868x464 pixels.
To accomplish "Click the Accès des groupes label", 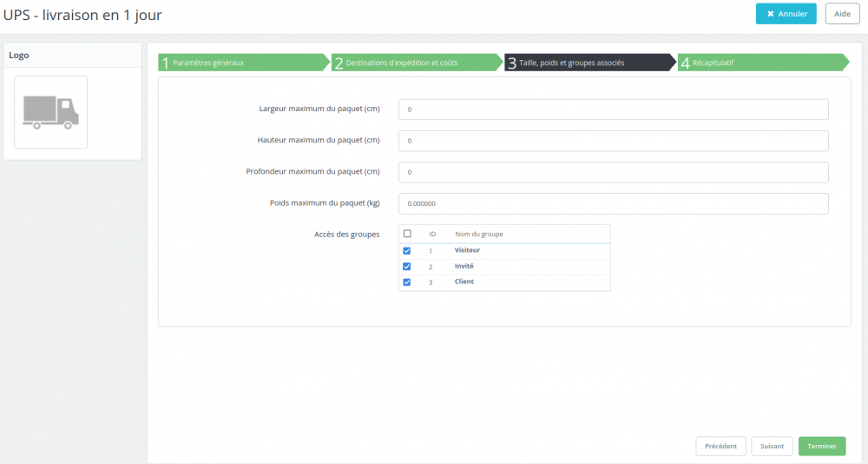I will [x=346, y=235].
